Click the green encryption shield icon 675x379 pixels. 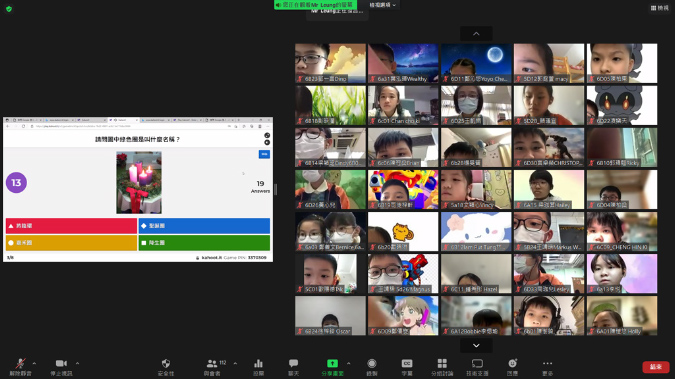(x=9, y=9)
